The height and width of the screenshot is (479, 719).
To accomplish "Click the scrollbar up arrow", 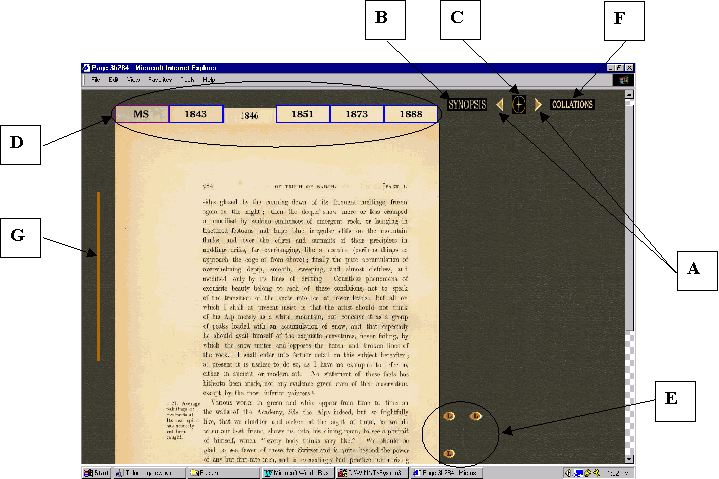I will pyautogui.click(x=629, y=94).
